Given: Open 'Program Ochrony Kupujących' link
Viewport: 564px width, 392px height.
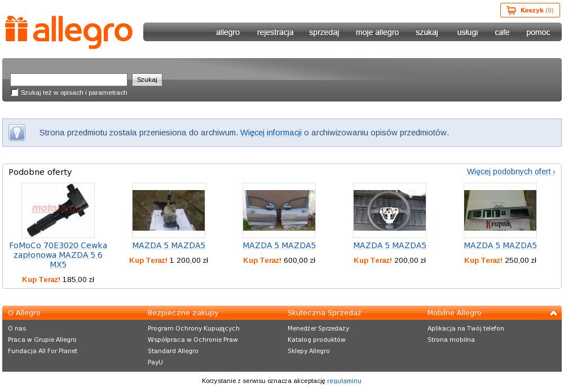Looking at the screenshot, I should [x=193, y=328].
